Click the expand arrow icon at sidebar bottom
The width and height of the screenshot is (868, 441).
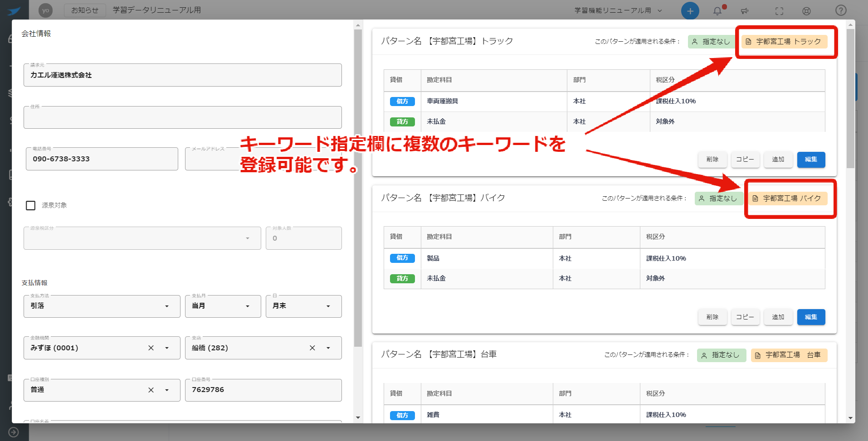click(x=14, y=432)
